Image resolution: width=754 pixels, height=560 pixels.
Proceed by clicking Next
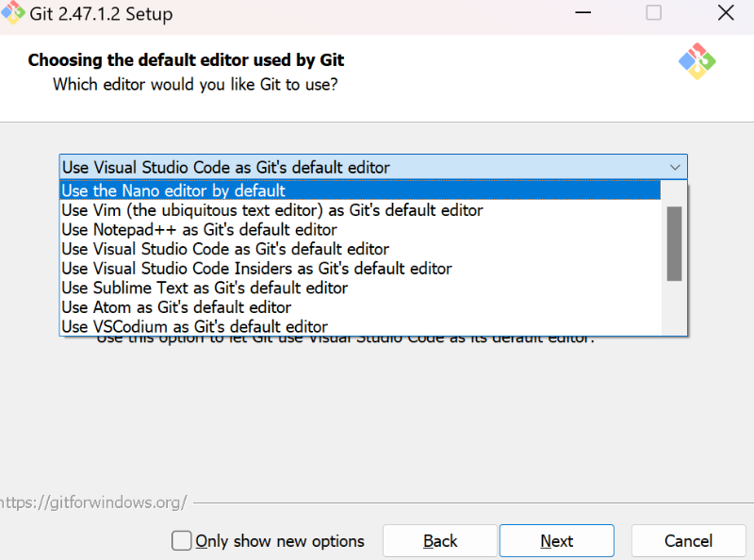click(x=556, y=540)
